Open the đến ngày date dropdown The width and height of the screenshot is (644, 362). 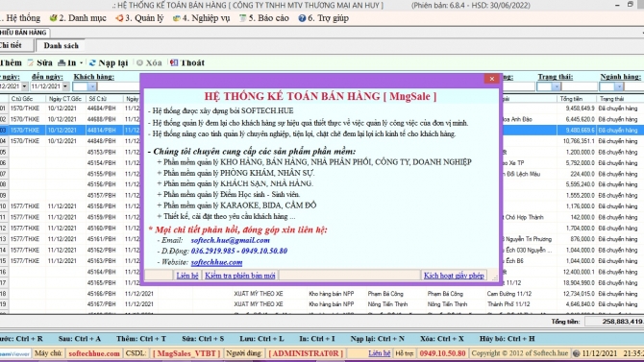(65, 86)
